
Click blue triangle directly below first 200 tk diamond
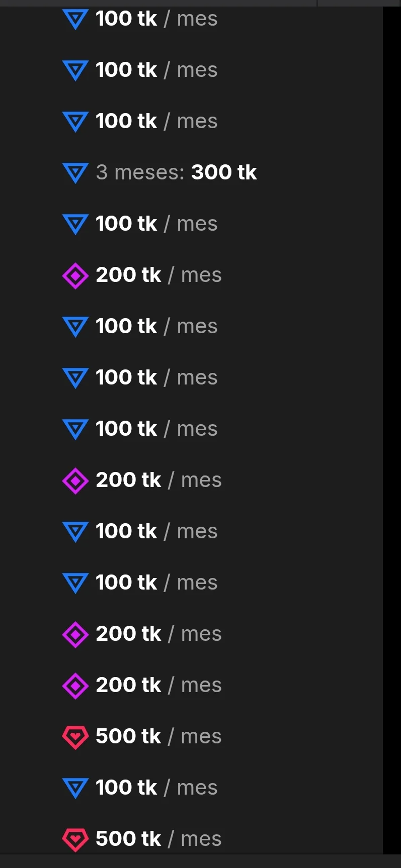(75, 327)
